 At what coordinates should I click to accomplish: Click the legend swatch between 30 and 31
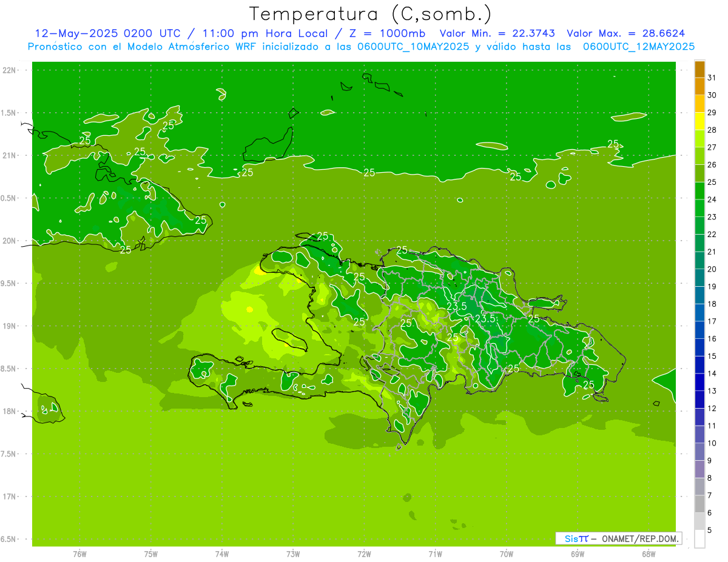699,87
